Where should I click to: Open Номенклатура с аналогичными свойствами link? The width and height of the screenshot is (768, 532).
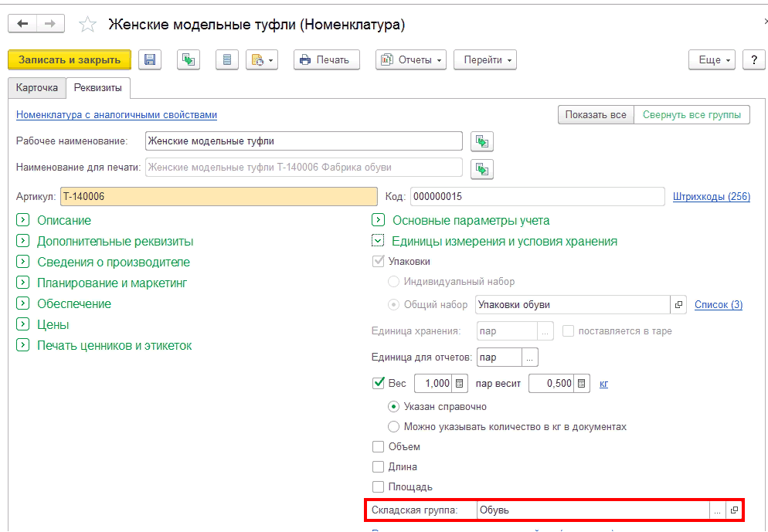(116, 115)
